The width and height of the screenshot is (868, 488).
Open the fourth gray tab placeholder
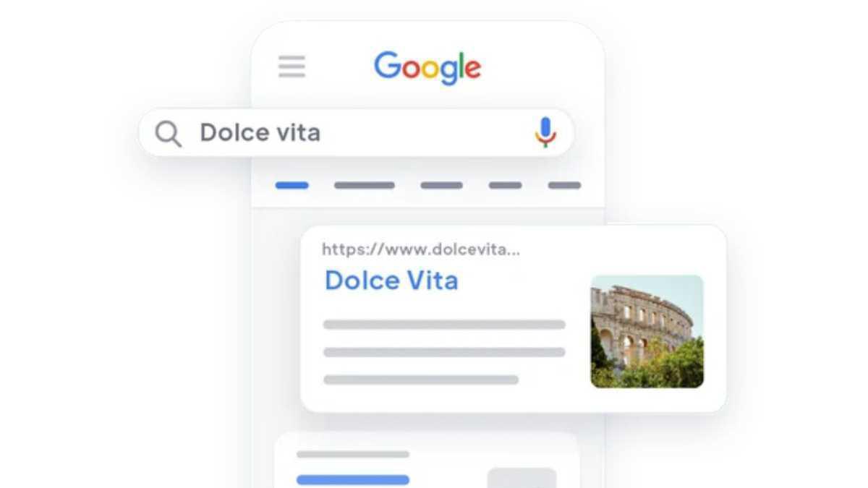505,186
